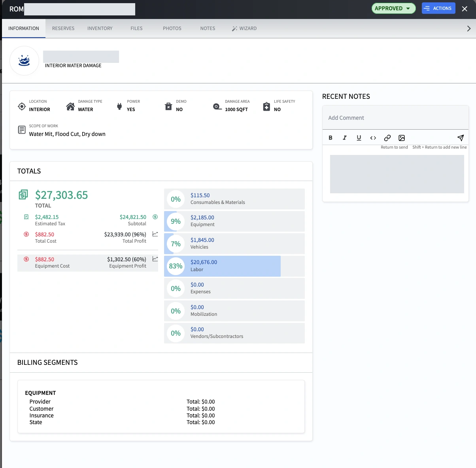Image resolution: width=476 pixels, height=468 pixels.
Task: Insert code block in comment
Action: (373, 138)
